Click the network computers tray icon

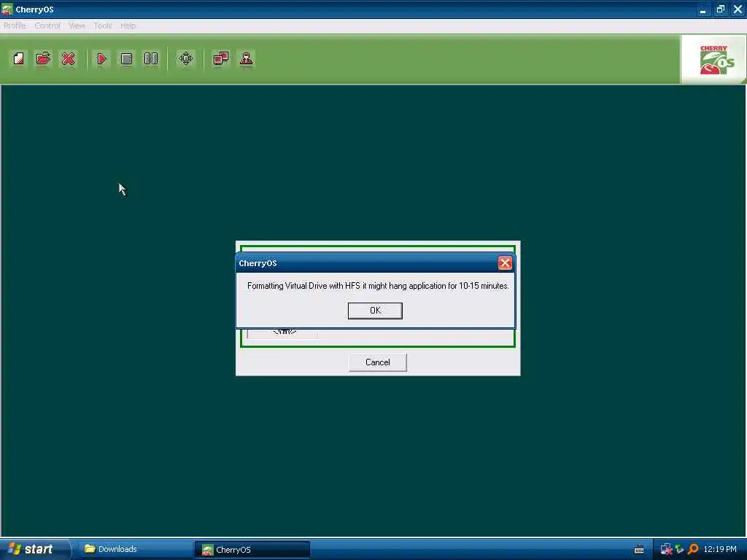[666, 549]
